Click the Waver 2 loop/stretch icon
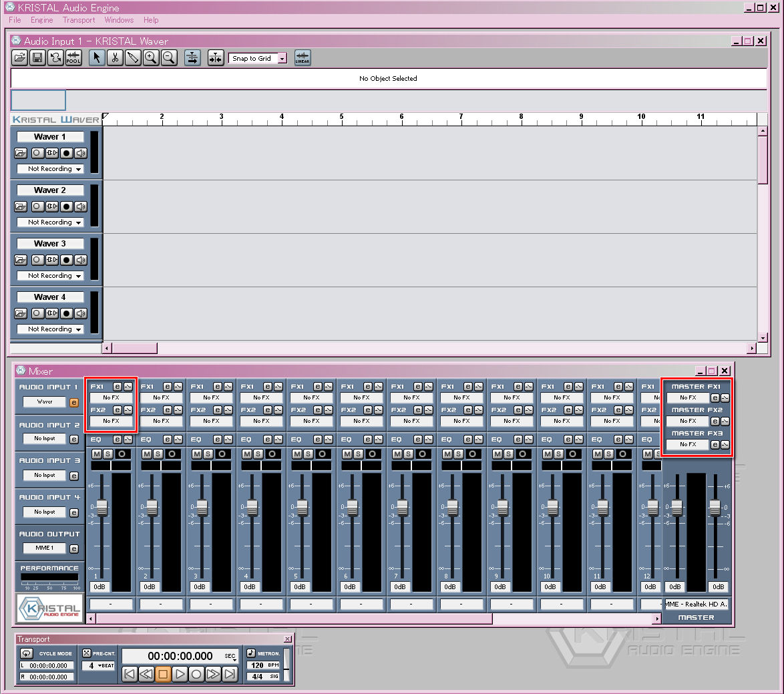The image size is (784, 694). pyautogui.click(x=52, y=206)
